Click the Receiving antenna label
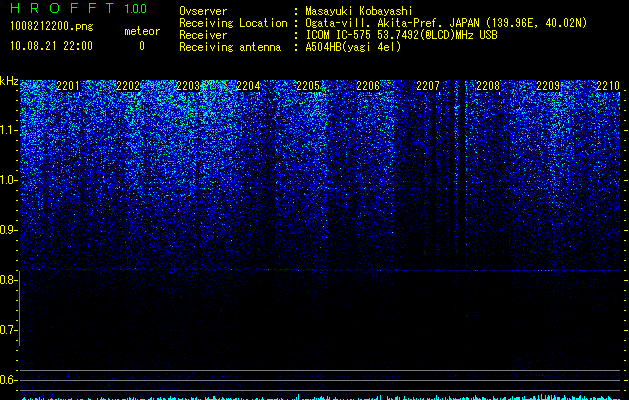This screenshot has height=400, width=629. tap(230, 47)
